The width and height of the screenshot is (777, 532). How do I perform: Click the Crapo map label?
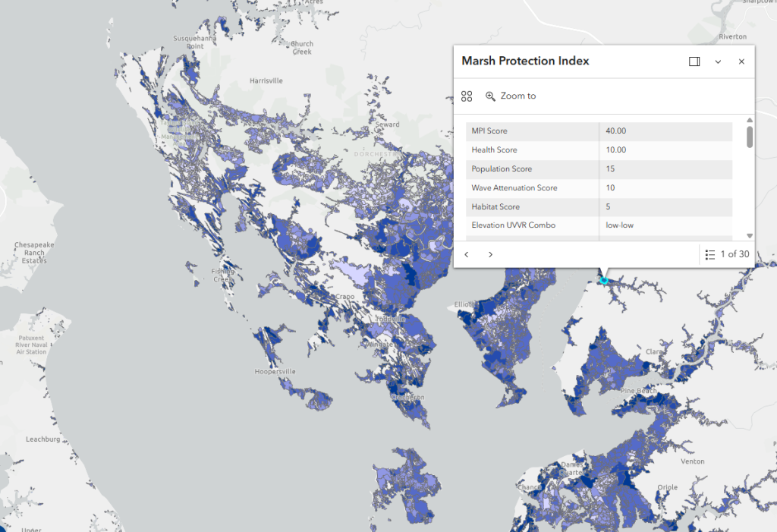click(x=345, y=297)
